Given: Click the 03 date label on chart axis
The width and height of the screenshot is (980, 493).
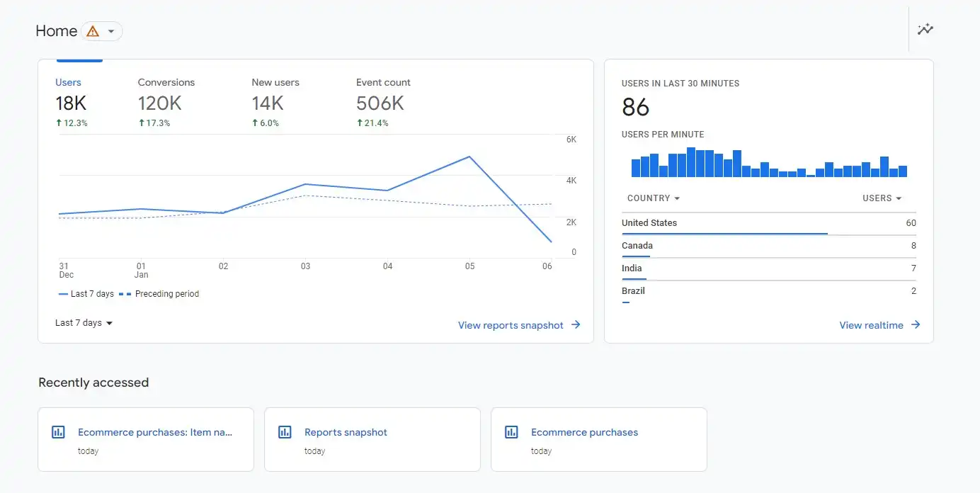Looking at the screenshot, I should click(x=305, y=266).
